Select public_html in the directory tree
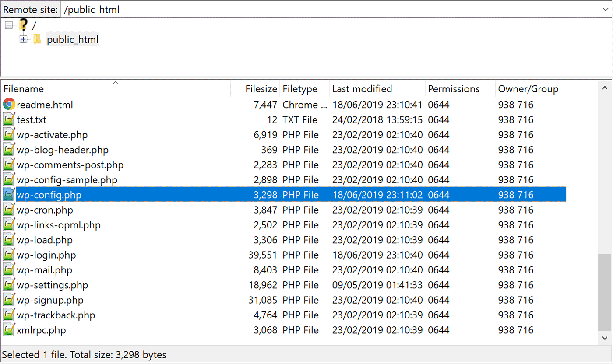613x364 pixels. click(72, 39)
